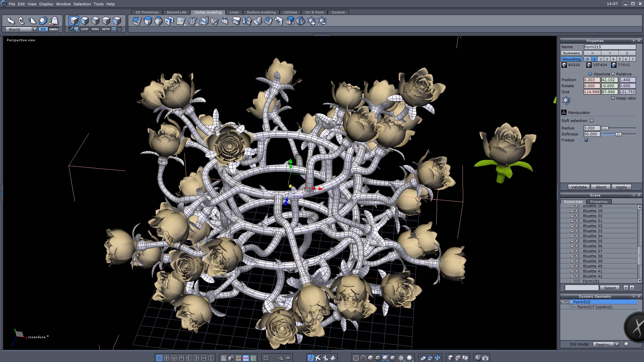Click the RING selection button

point(95,29)
